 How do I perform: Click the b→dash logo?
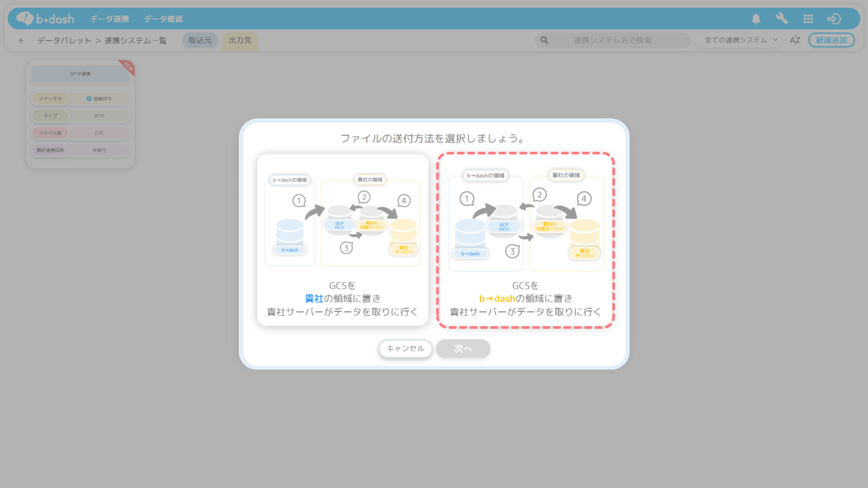point(45,19)
